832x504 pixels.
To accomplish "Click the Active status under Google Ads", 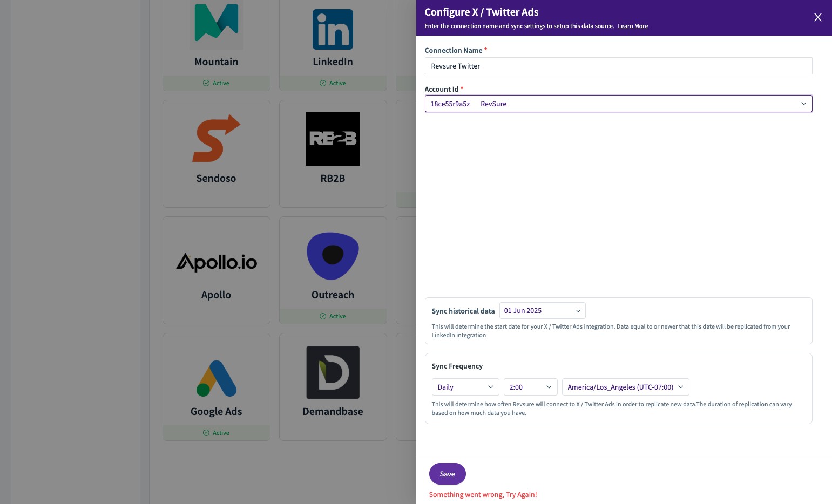I will (216, 433).
